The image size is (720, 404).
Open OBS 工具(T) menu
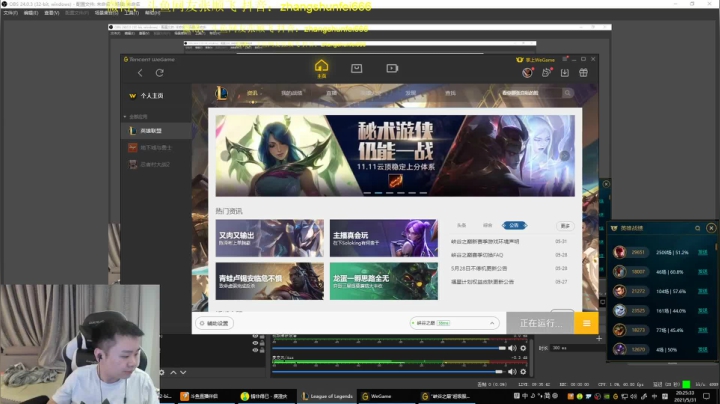pos(131,13)
